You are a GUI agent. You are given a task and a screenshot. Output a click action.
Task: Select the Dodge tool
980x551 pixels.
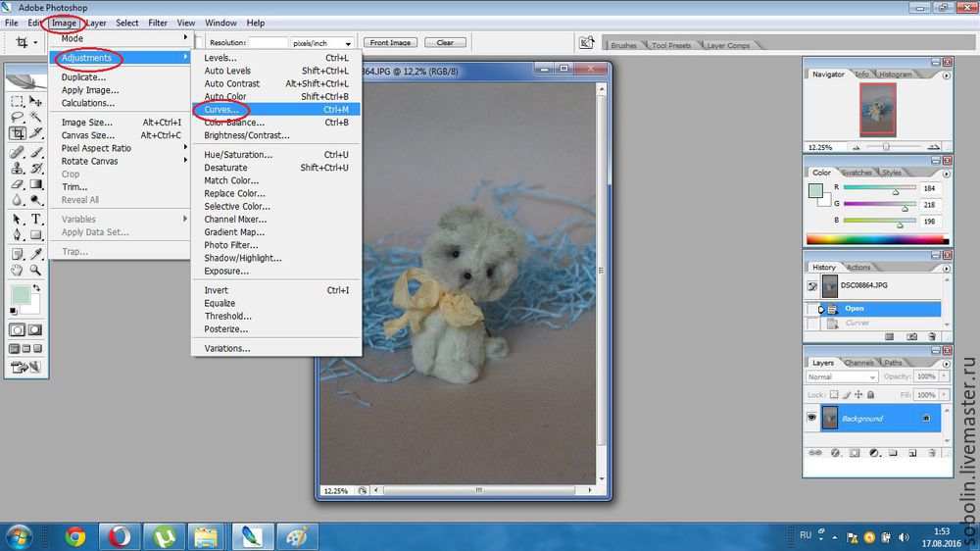[x=36, y=200]
